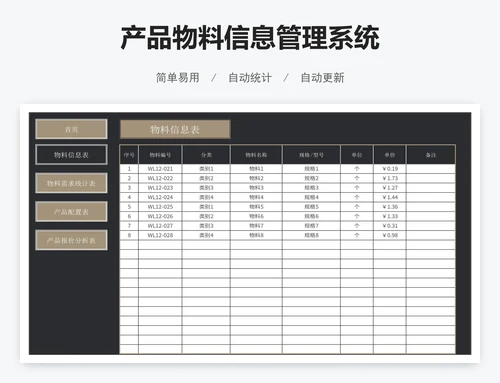
Task: Select cell WL12-027
Action: [x=160, y=226]
